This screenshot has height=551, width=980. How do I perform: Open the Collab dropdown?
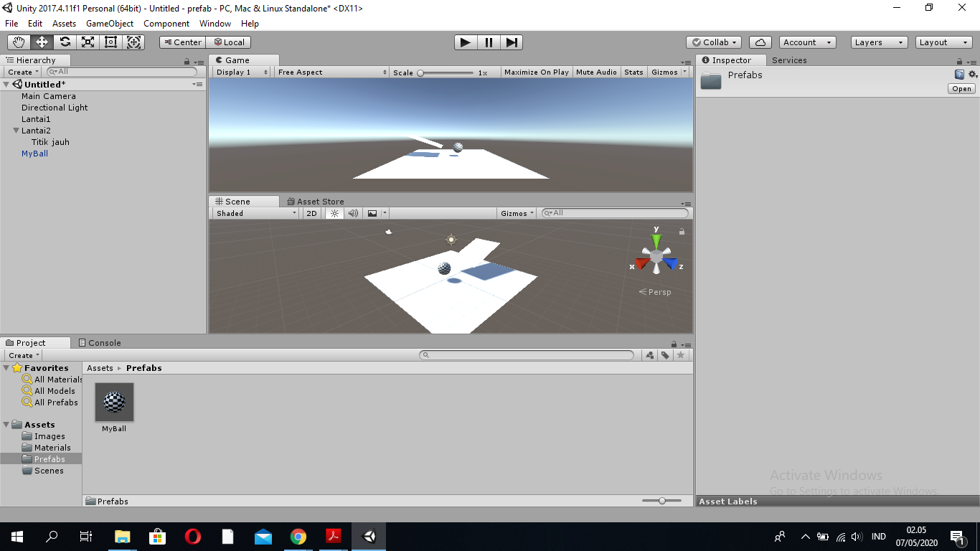[714, 42]
